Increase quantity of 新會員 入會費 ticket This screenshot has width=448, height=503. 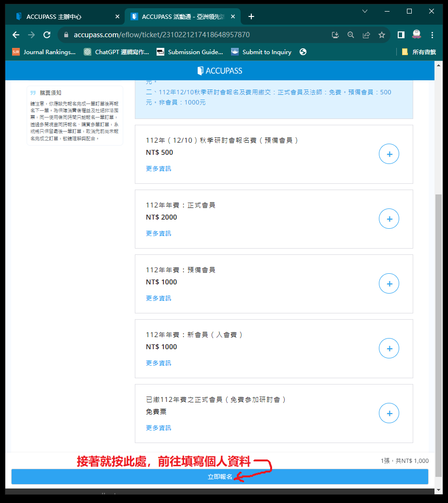point(389,349)
